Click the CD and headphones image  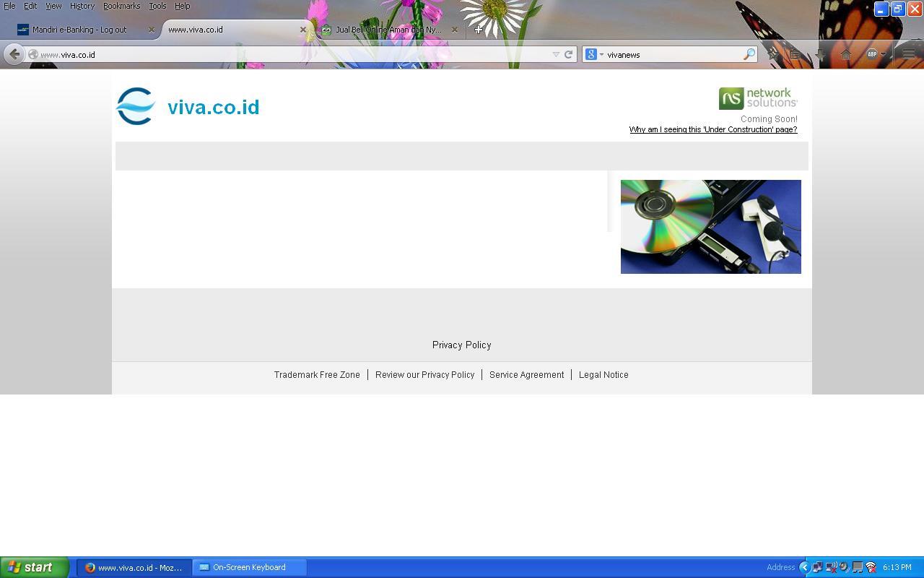(711, 227)
